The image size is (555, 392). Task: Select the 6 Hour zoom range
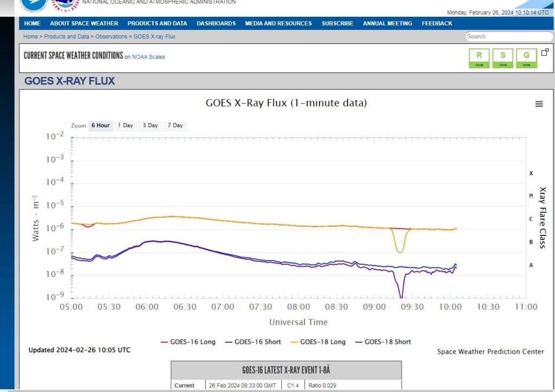pos(100,126)
